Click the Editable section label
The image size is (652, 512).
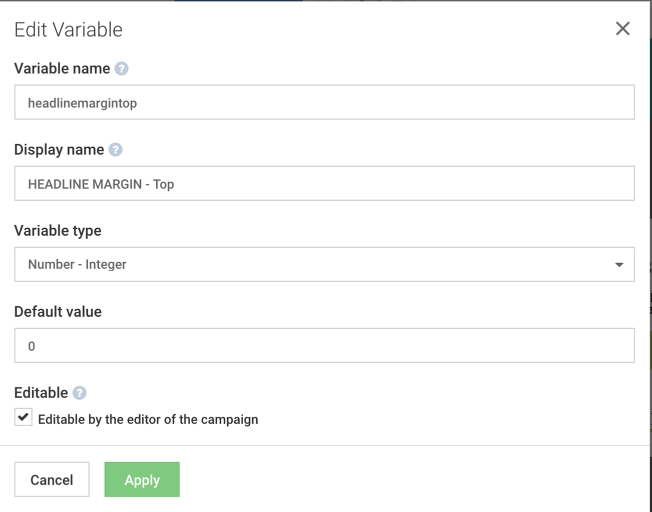[x=41, y=394]
